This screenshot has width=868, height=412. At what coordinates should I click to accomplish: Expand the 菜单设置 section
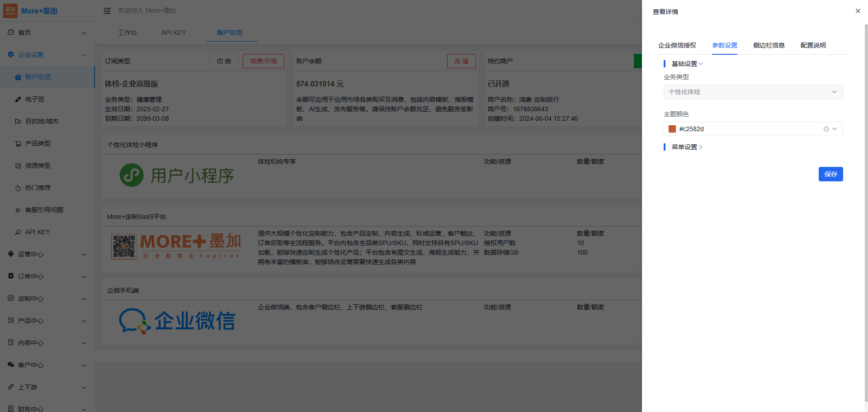pos(686,147)
